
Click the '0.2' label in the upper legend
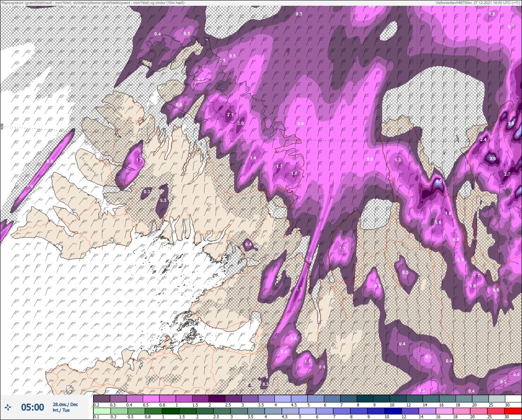[x=96, y=405]
